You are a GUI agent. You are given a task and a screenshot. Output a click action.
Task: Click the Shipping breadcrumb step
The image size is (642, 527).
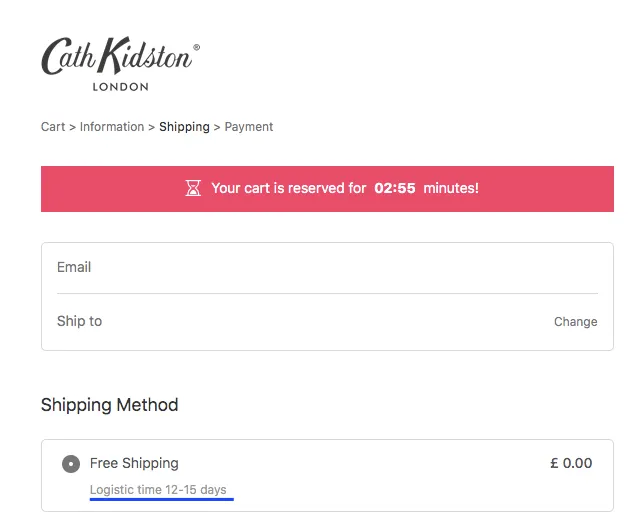pos(184,127)
